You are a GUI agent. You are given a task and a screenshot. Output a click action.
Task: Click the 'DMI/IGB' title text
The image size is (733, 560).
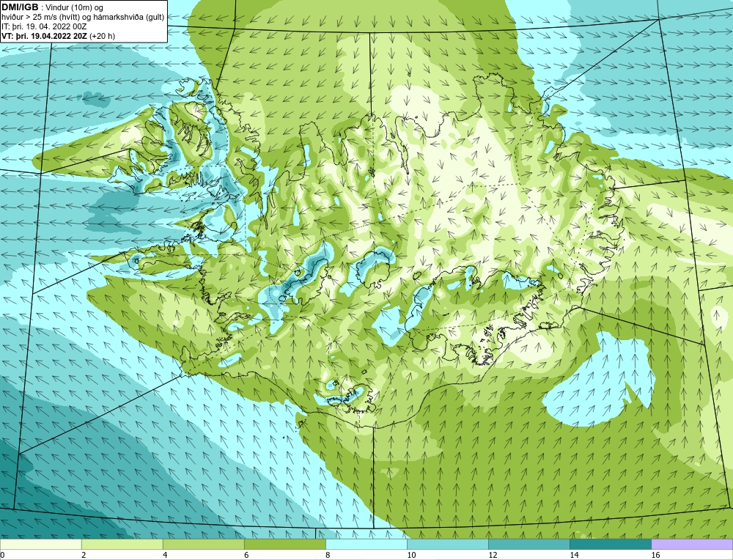click(x=20, y=7)
